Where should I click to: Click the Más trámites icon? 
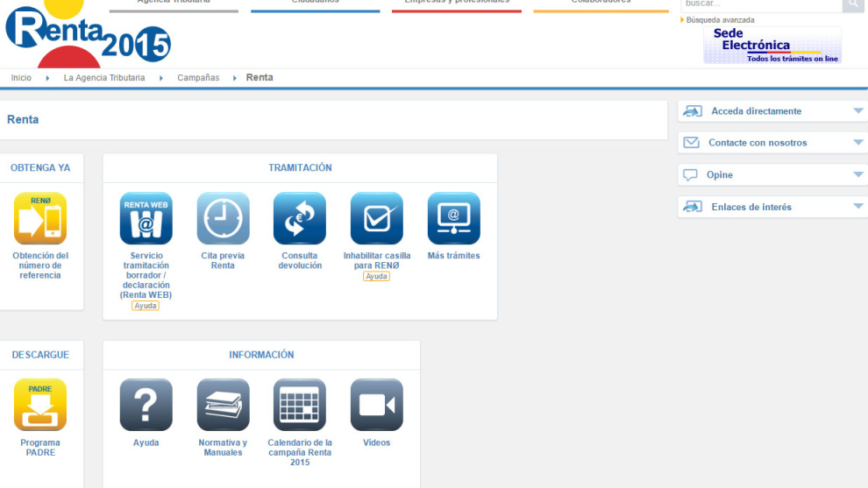coord(453,218)
